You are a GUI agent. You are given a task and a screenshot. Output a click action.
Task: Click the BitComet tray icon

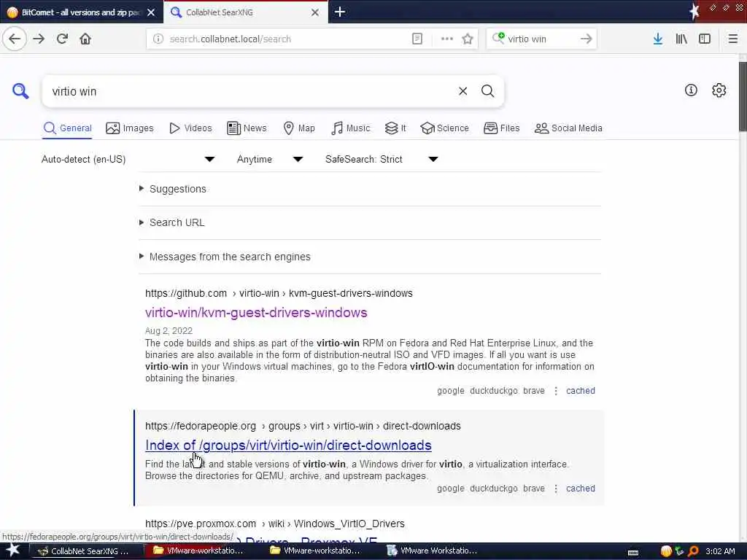click(666, 551)
